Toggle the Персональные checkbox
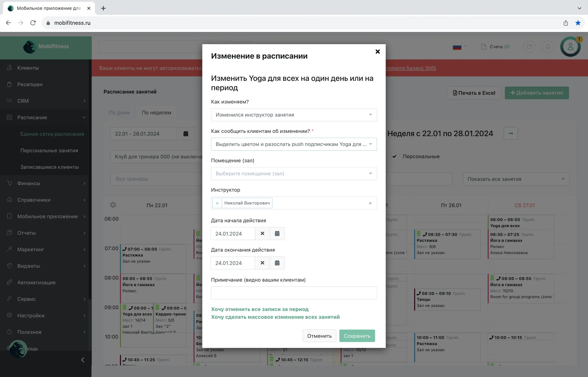 tap(394, 156)
